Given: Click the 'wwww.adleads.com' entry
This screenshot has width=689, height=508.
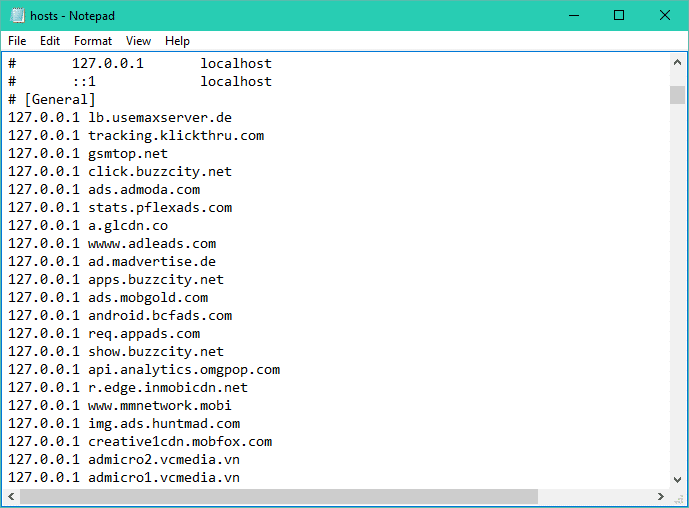Looking at the screenshot, I should click(152, 243).
